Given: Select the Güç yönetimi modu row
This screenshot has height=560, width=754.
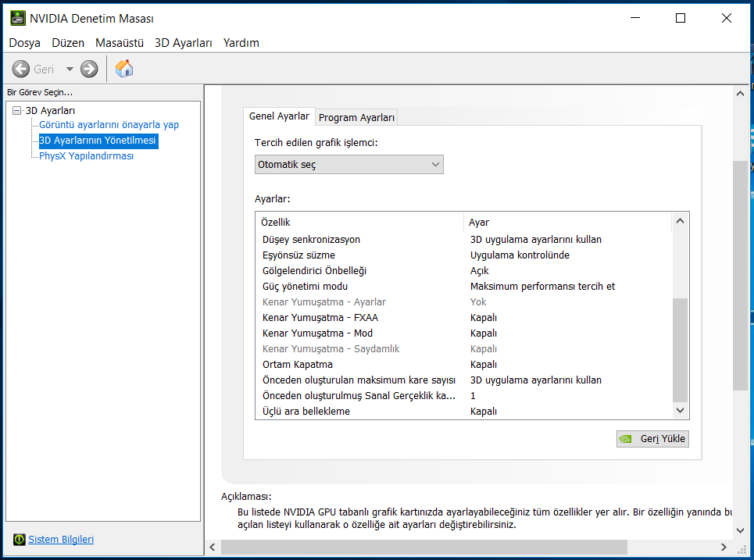Looking at the screenshot, I should pyautogui.click(x=464, y=287).
